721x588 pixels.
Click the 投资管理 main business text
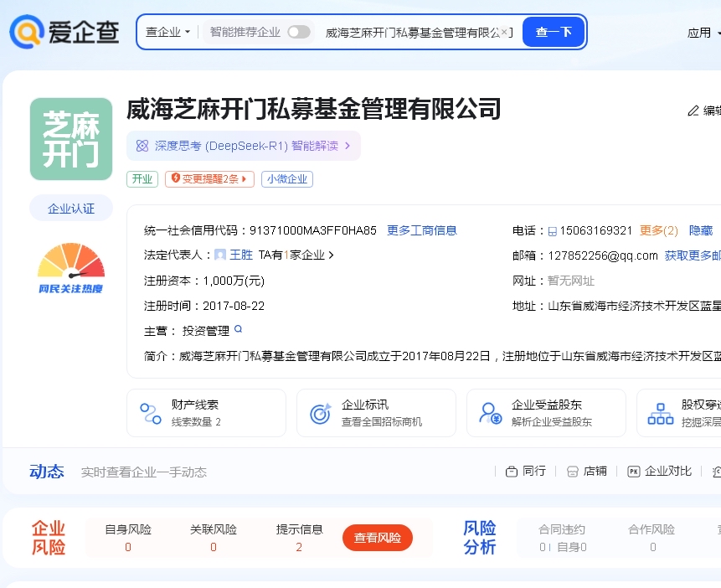205,331
